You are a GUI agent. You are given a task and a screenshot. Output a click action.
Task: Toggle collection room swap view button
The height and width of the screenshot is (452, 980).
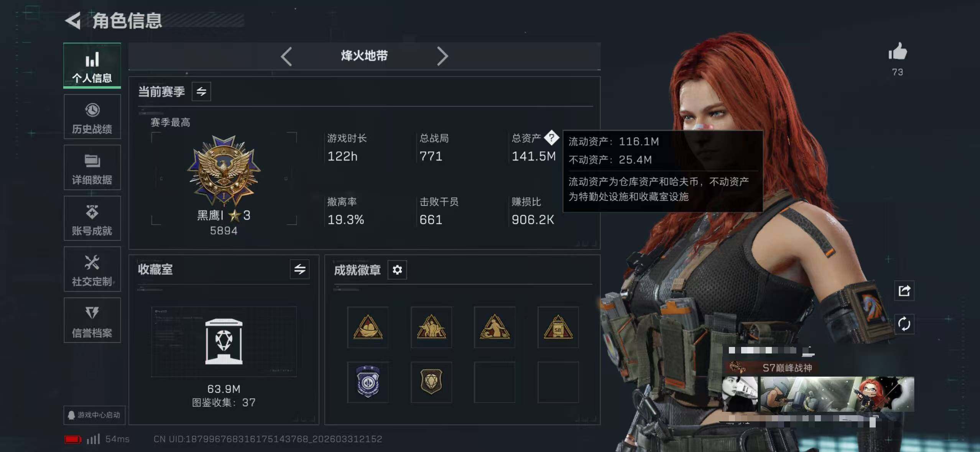coord(300,270)
